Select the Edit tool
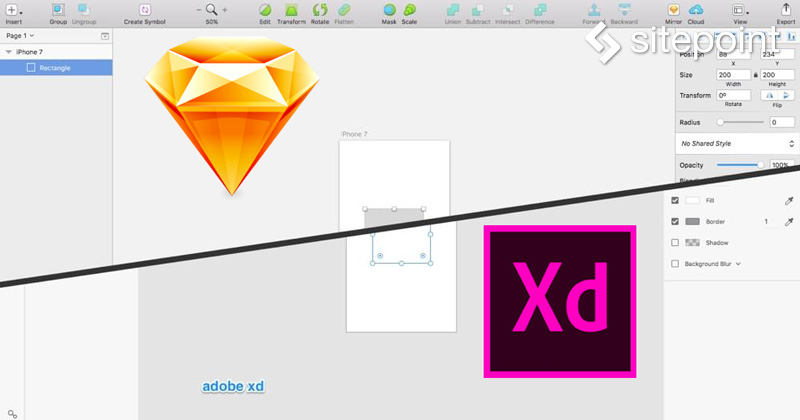 click(265, 10)
